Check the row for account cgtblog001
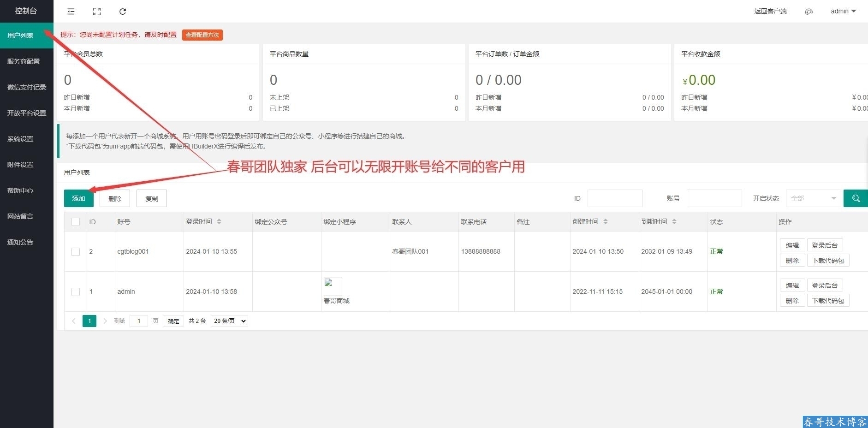 76,252
